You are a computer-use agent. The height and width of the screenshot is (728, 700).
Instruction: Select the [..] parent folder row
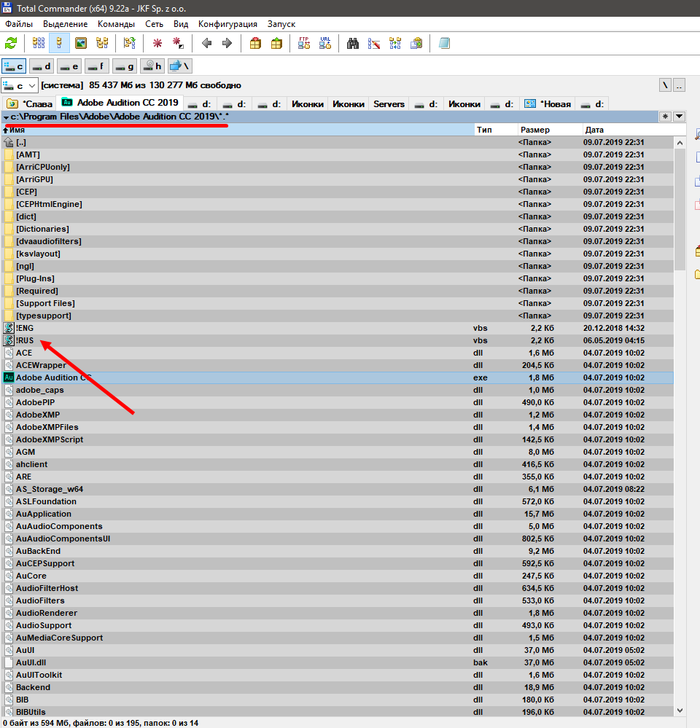(x=338, y=143)
